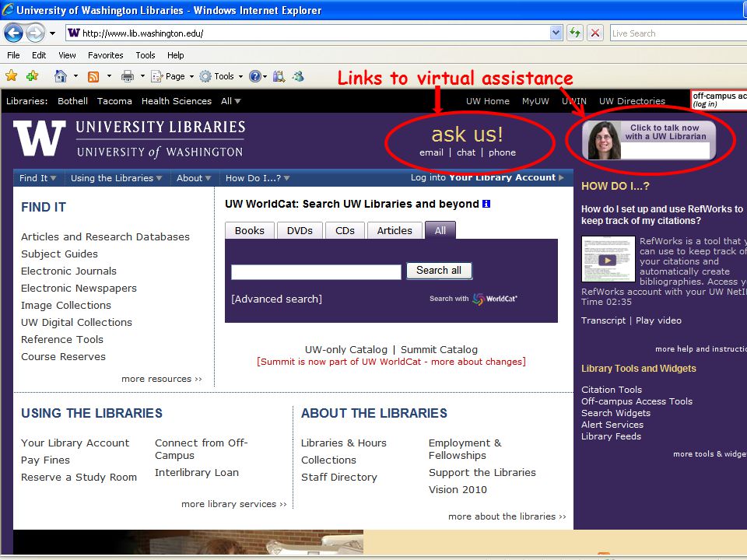
Task: Click the WorldCat logo
Action: tap(495, 299)
